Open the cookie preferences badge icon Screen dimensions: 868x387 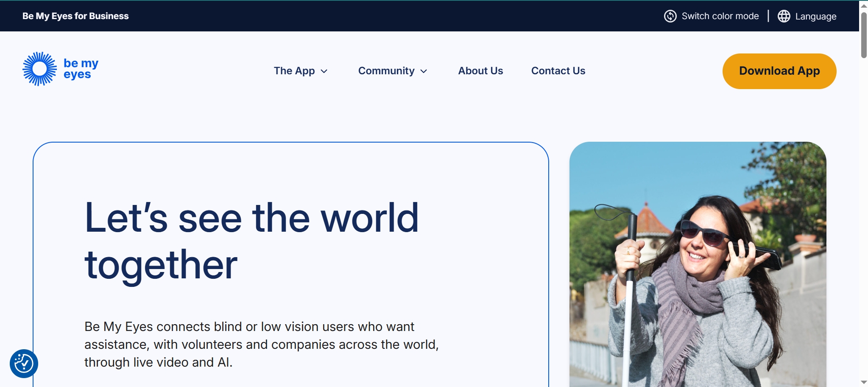24,363
